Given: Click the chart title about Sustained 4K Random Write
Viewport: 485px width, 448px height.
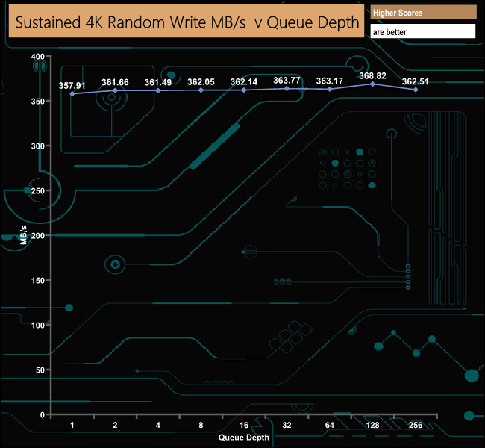Looking at the screenshot, I should (x=185, y=22).
